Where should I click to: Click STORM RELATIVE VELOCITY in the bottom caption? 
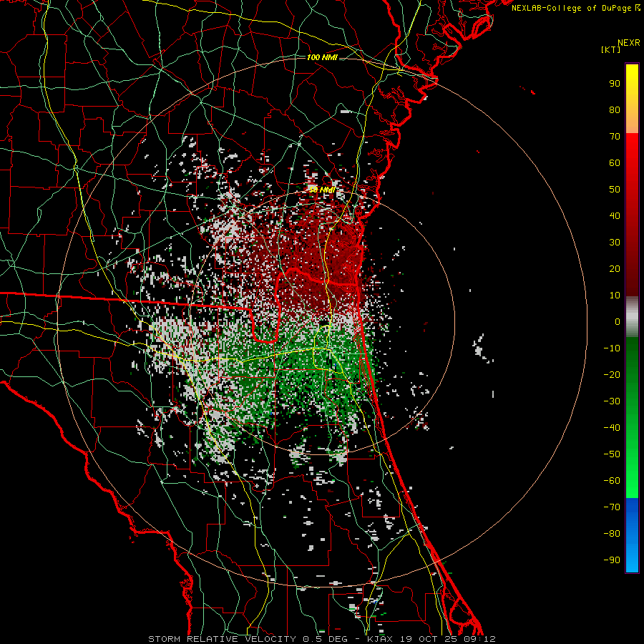tap(223, 639)
